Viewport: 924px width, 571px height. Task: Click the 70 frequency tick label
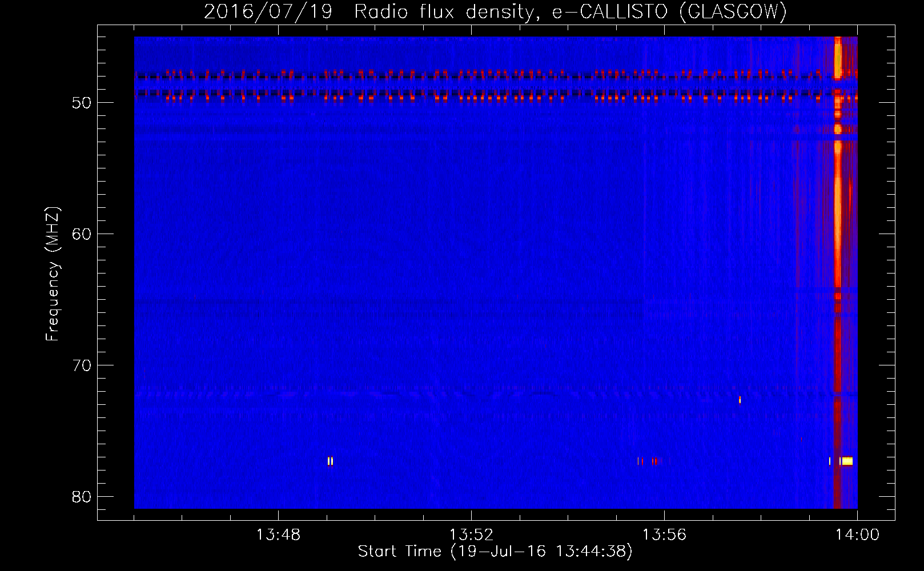(81, 365)
